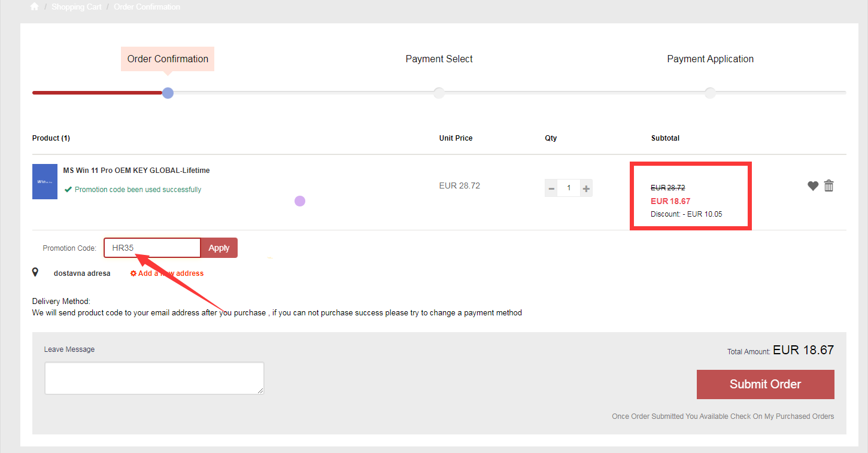Screen dimensions: 868x453
Task: Click the 'Product (1)' column header
Action: click(51, 138)
